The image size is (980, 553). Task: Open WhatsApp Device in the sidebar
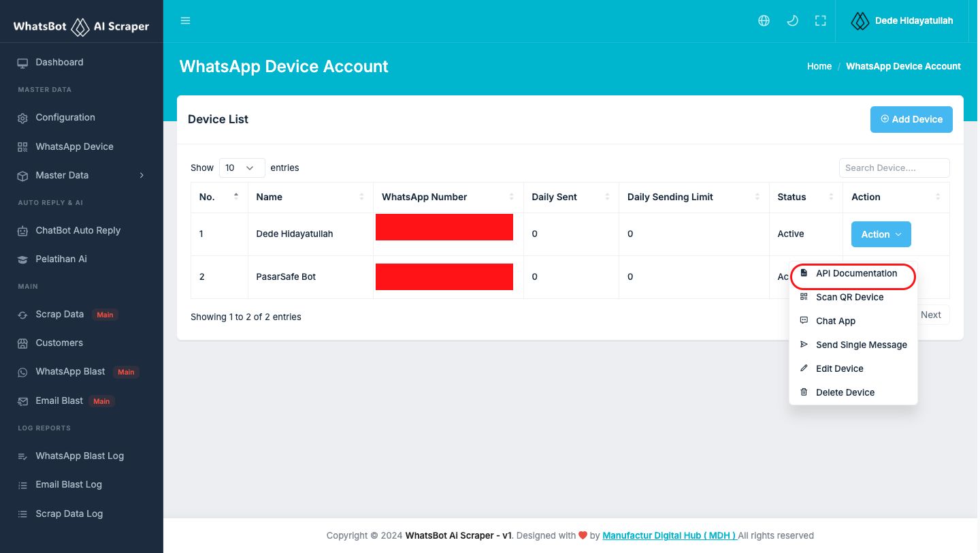74,146
